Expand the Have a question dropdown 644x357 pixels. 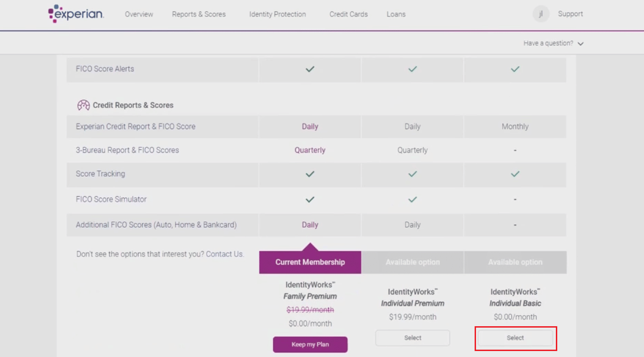pos(554,43)
